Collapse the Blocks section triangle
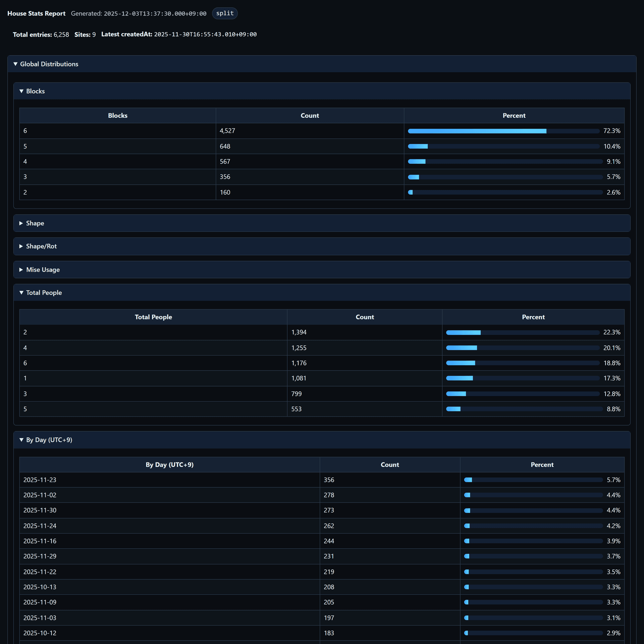 tap(21, 91)
